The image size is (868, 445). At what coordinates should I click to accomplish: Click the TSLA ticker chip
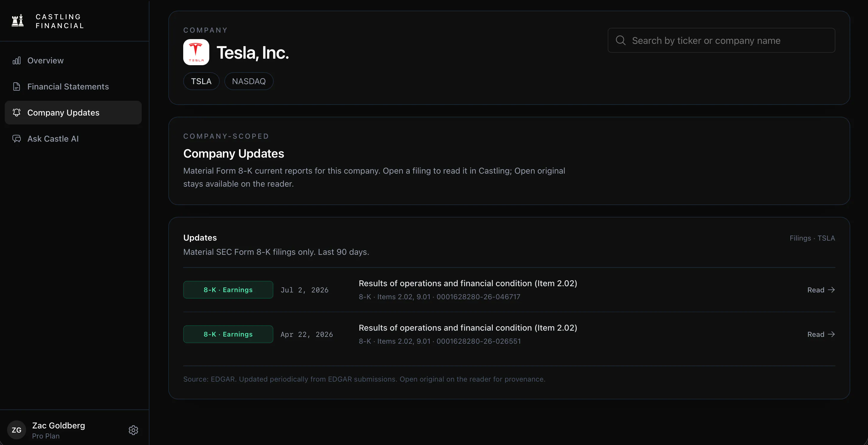point(201,81)
